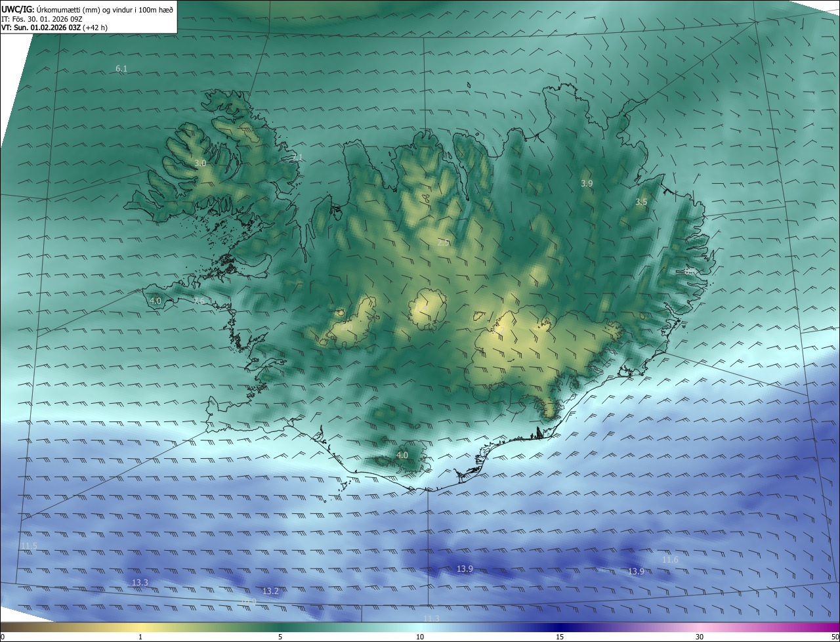Click the 6.1 value label over the ocean
Screen dimensions: 840x642
point(121,69)
